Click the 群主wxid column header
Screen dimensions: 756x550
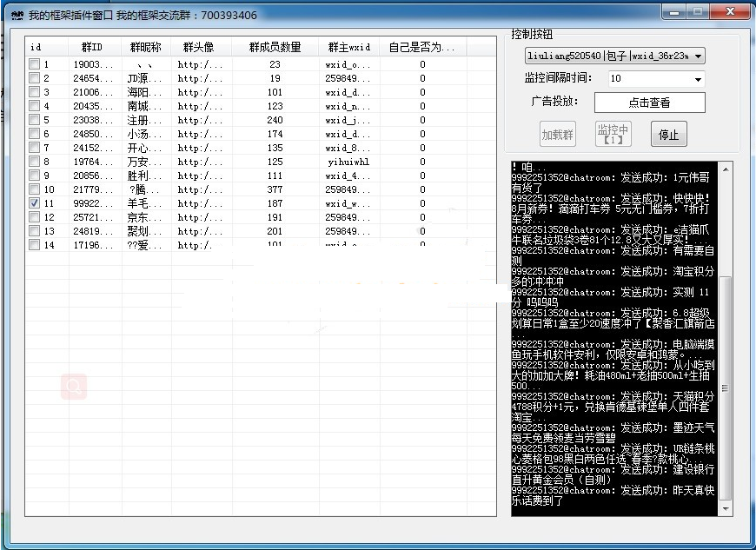point(349,48)
